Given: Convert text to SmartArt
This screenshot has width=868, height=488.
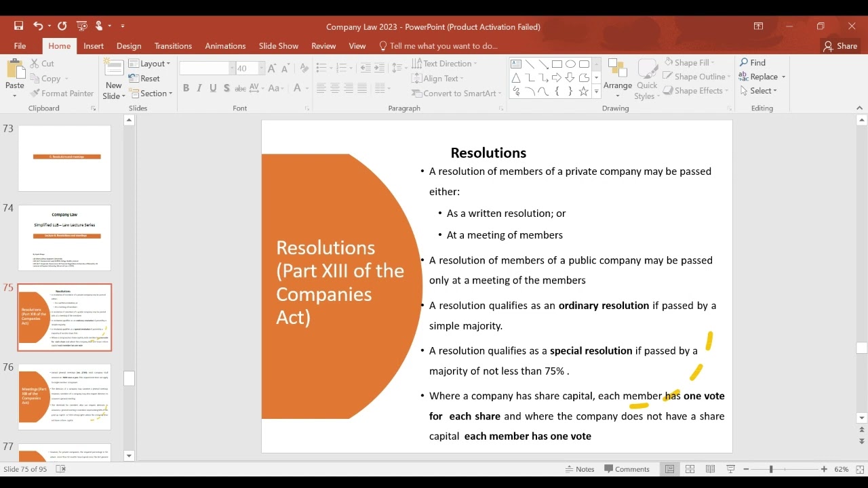Looking at the screenshot, I should [456, 94].
